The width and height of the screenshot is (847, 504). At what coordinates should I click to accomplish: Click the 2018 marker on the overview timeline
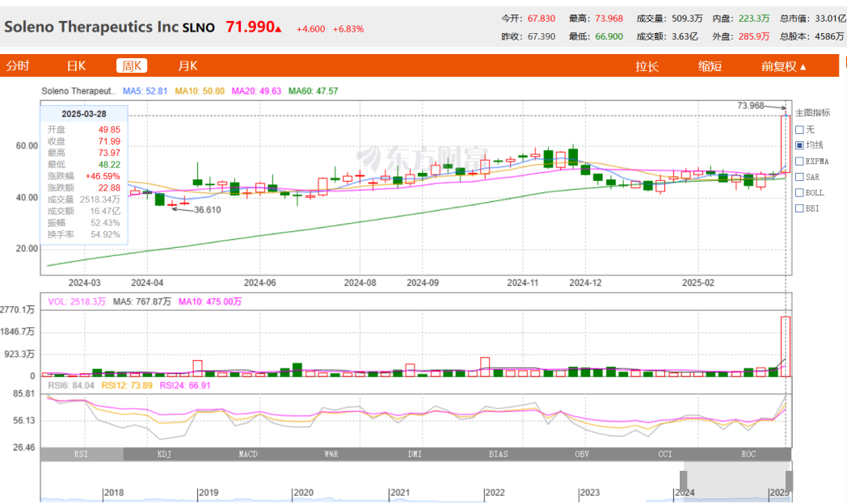[113, 493]
